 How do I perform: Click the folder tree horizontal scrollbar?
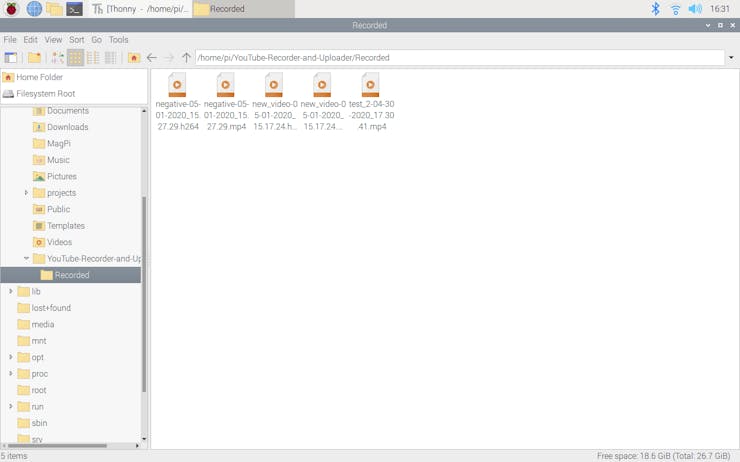57,445
